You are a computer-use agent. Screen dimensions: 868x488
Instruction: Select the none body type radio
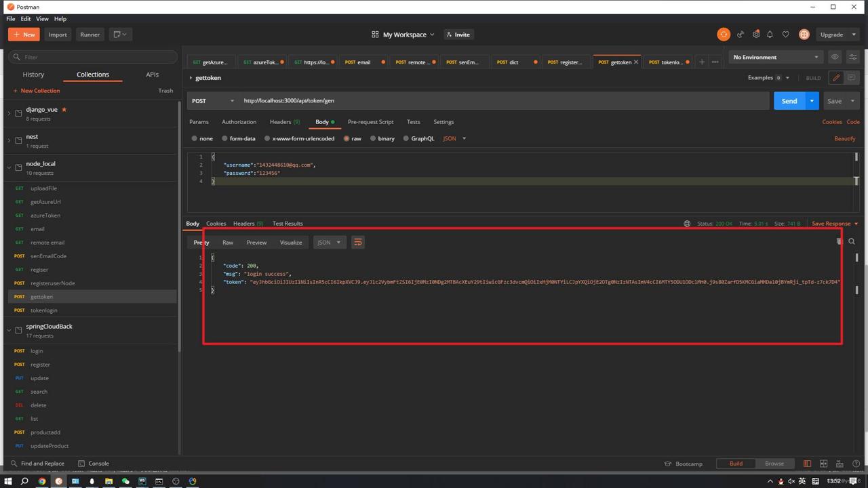click(194, 138)
